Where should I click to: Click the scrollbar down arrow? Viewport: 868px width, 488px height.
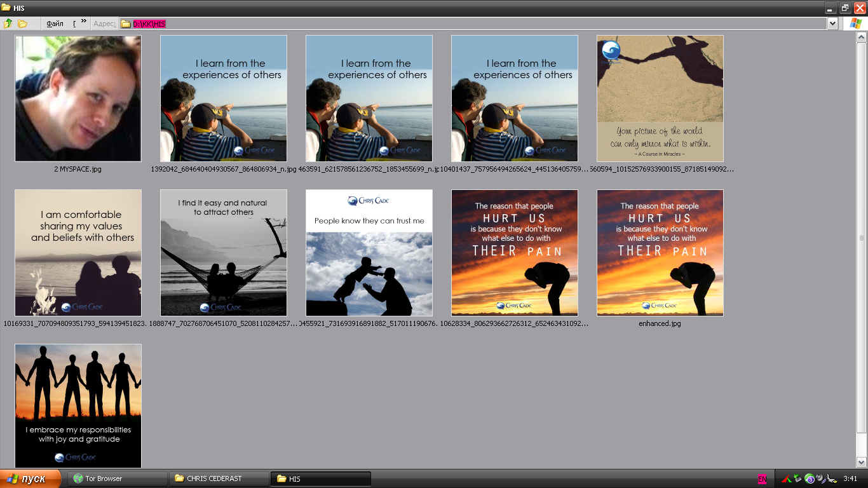tap(862, 463)
